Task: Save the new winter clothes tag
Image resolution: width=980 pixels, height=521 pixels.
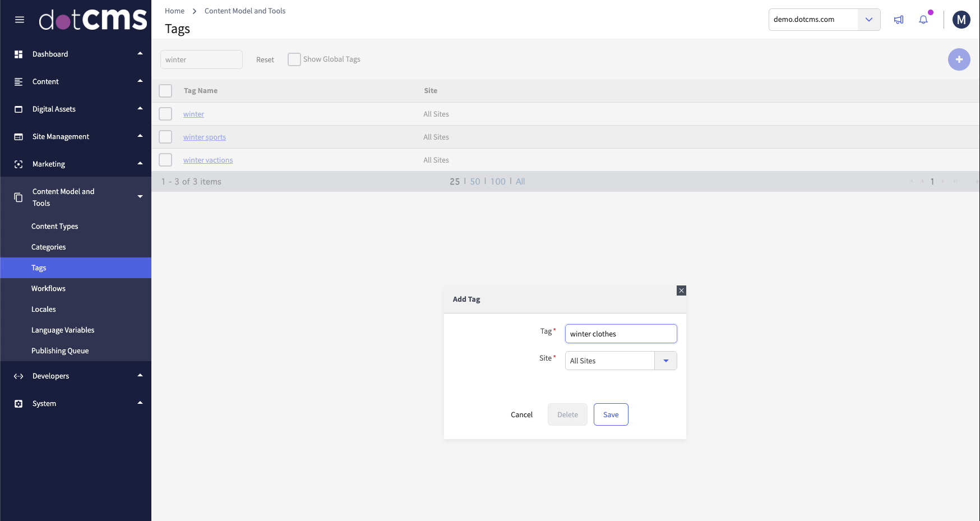Action: [x=611, y=414]
